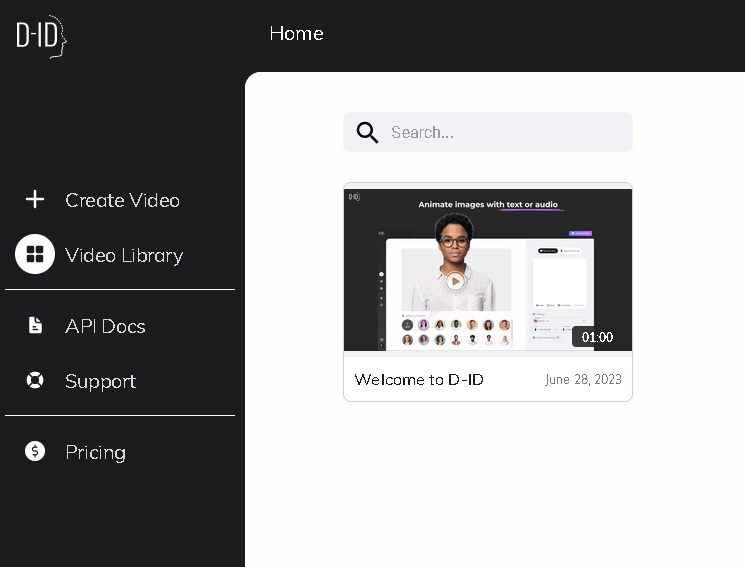The image size is (745, 567).
Task: Click the API Docs document icon
Action: [x=35, y=326]
